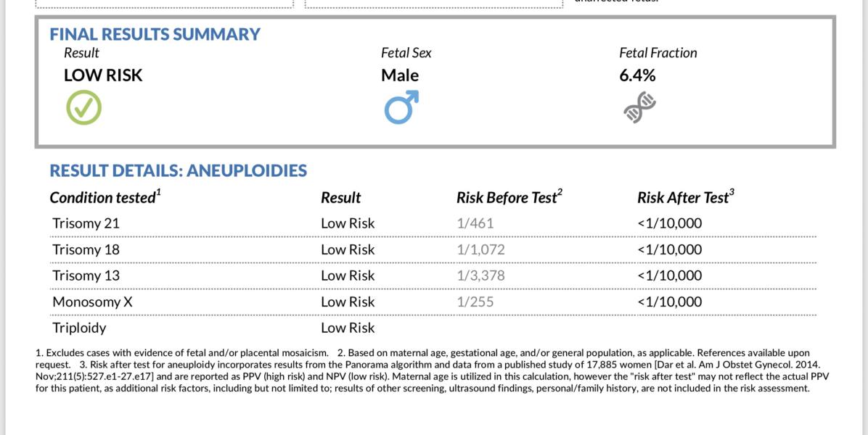Click the Male fetal sex value
868x435 pixels.
[400, 75]
